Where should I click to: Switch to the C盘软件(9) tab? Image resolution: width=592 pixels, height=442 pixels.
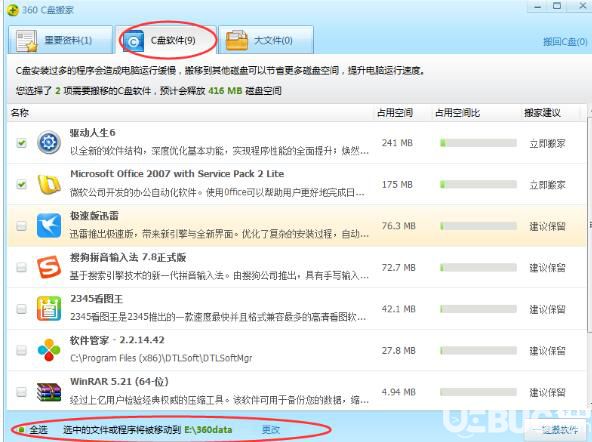pos(166,40)
